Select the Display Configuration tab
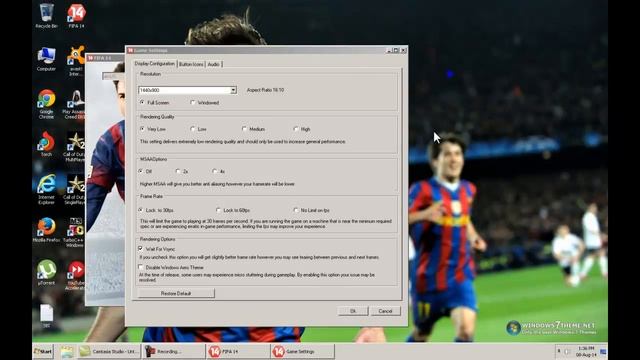 point(155,64)
